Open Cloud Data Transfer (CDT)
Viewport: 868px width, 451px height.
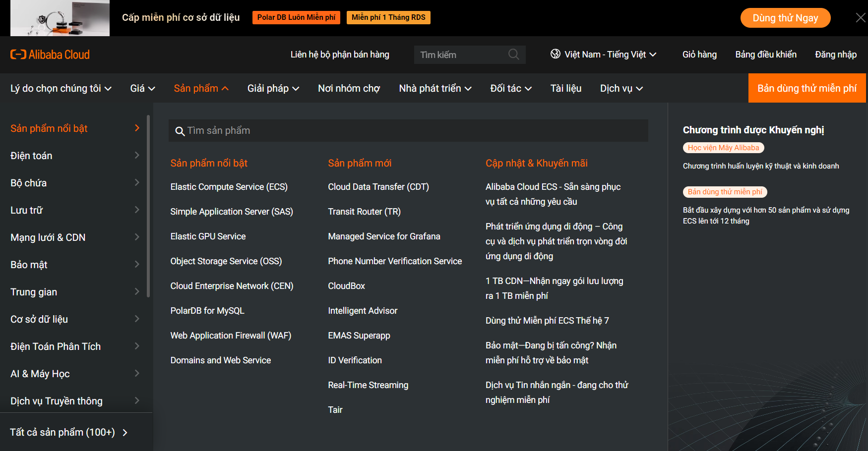coord(378,187)
